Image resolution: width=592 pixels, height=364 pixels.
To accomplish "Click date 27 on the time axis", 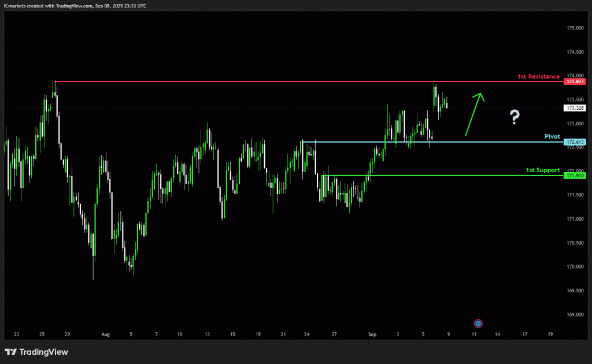I will click(334, 334).
